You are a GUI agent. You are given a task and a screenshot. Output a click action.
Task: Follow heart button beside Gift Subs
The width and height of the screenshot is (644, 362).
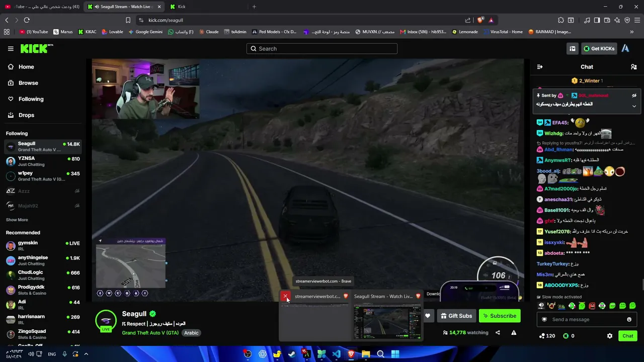[428, 316]
